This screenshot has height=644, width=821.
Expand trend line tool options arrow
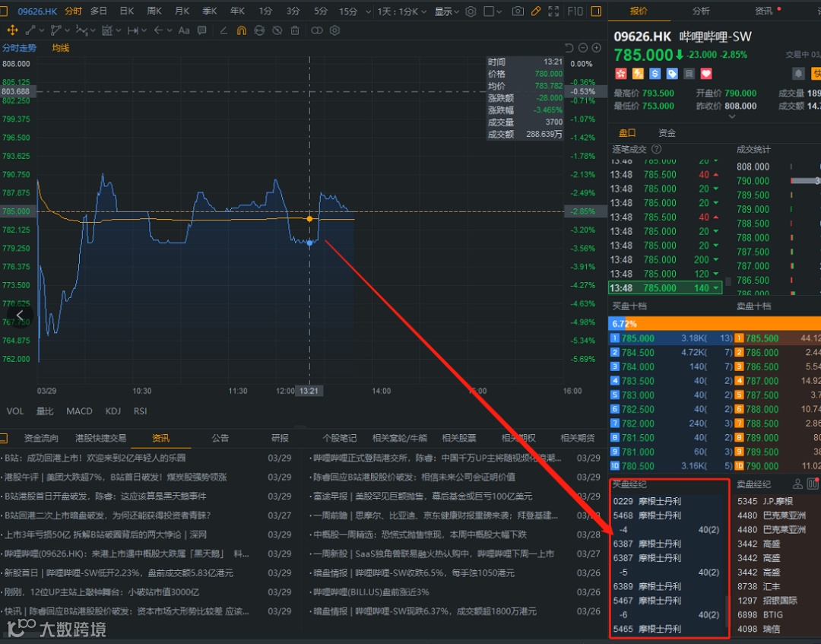click(43, 31)
